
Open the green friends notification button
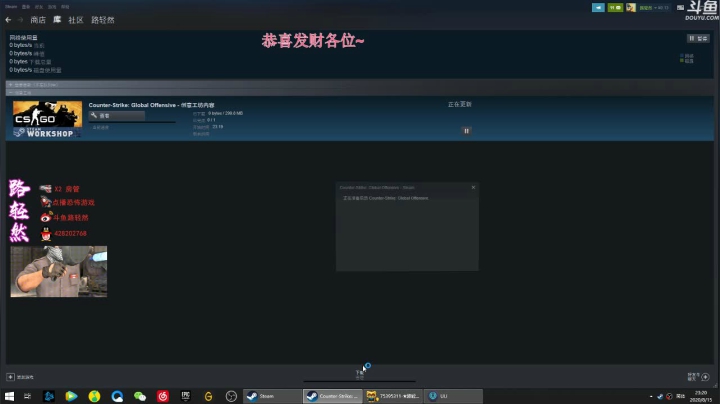[615, 7]
